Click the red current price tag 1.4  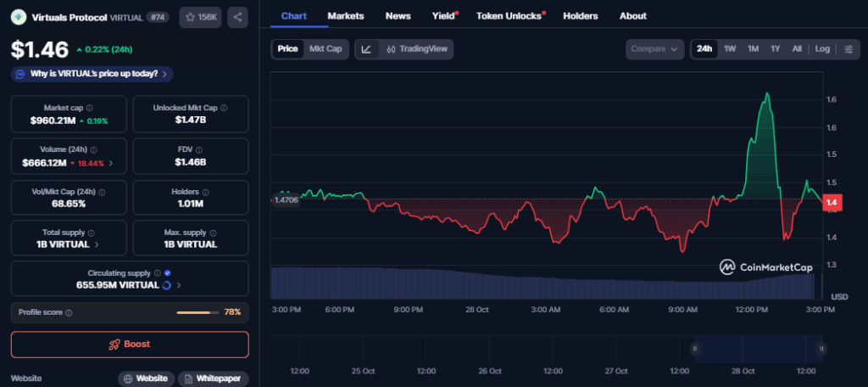point(832,203)
